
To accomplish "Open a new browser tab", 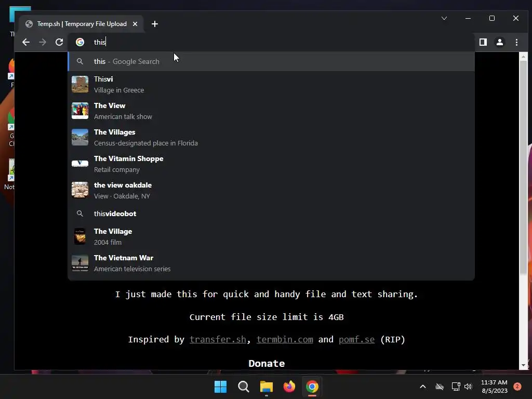I will tap(155, 24).
